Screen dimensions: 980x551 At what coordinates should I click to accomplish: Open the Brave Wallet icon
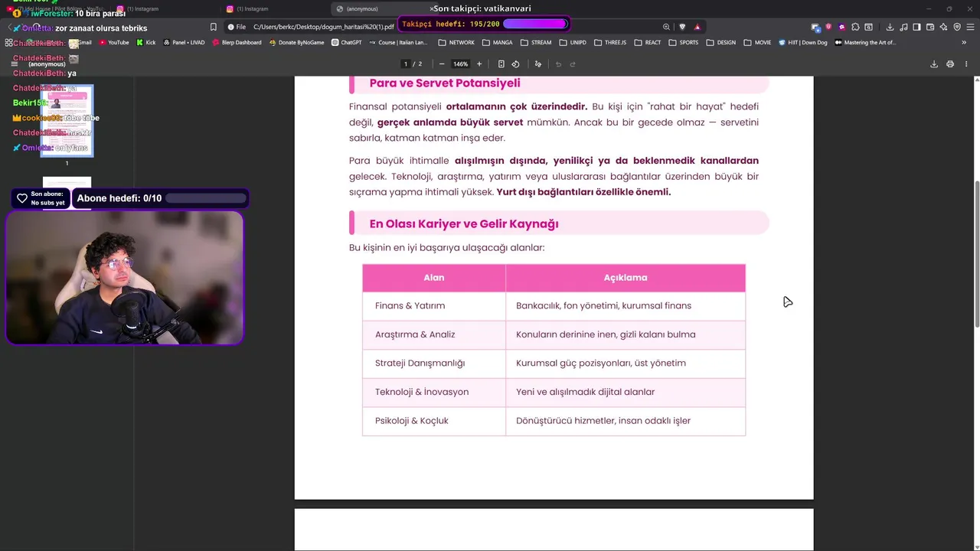pyautogui.click(x=930, y=27)
